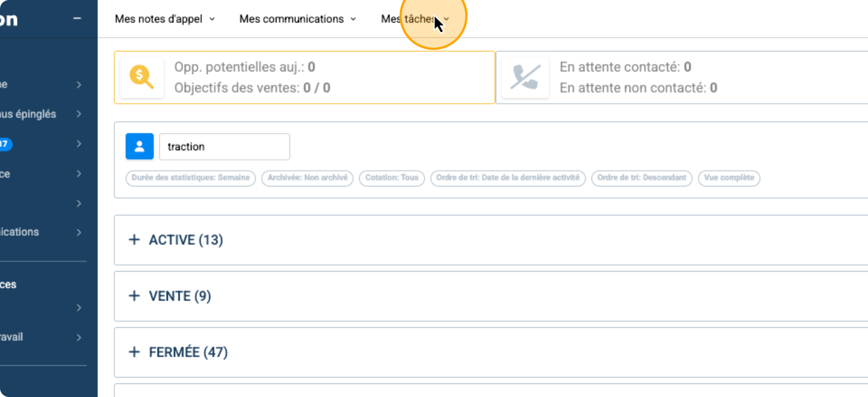
Task: Click the search field containing traction
Action: click(224, 147)
